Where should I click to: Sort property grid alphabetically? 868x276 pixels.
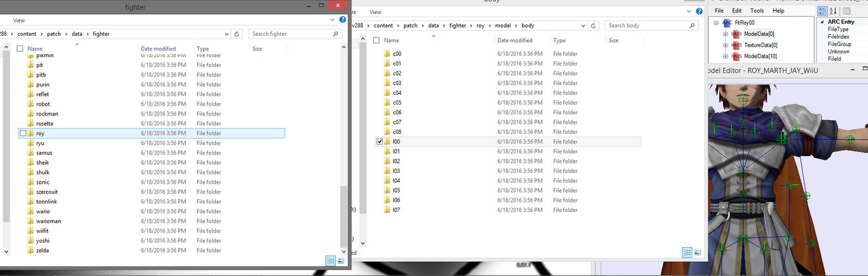(x=833, y=11)
